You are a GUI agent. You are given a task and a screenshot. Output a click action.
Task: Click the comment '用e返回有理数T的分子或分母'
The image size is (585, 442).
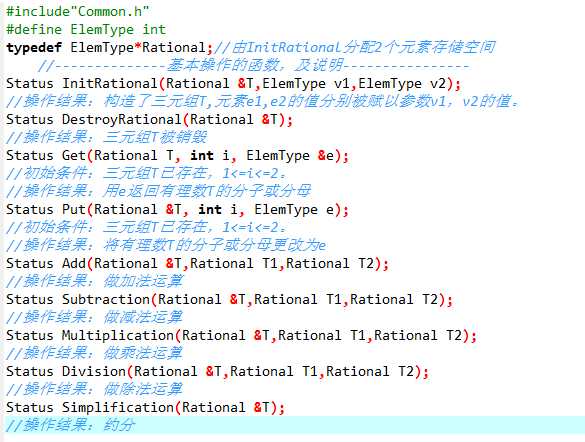pos(159,191)
